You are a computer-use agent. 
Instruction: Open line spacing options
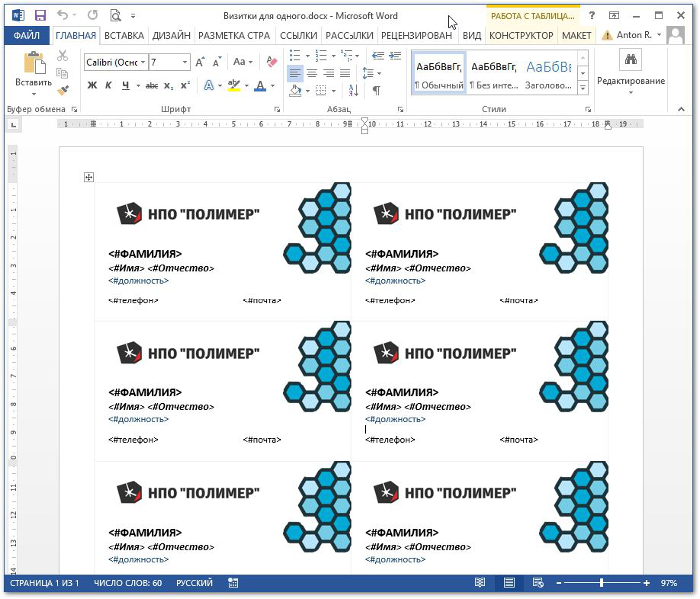368,73
